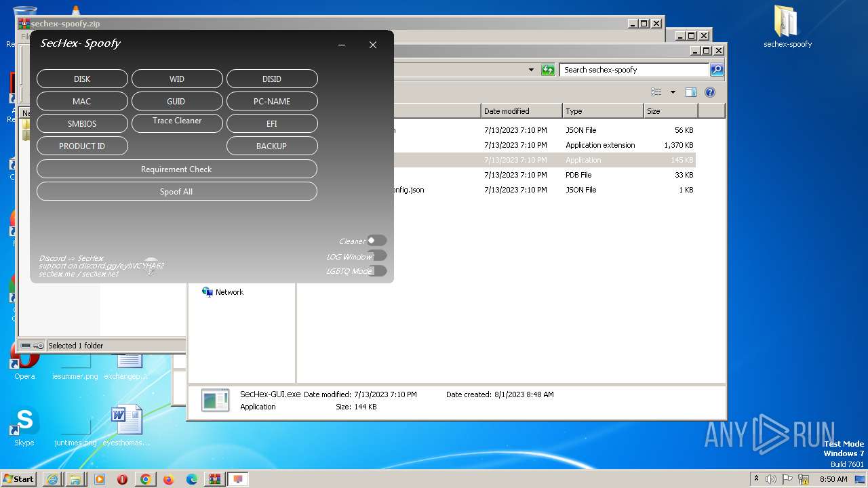Click the Explorer search magnifier icon
The image size is (868, 488).
pyautogui.click(x=717, y=70)
